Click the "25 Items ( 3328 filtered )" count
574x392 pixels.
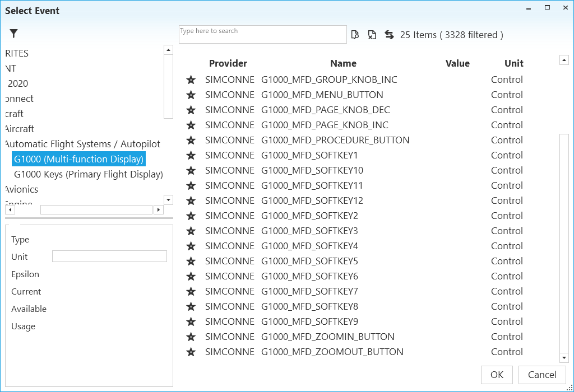coord(451,35)
